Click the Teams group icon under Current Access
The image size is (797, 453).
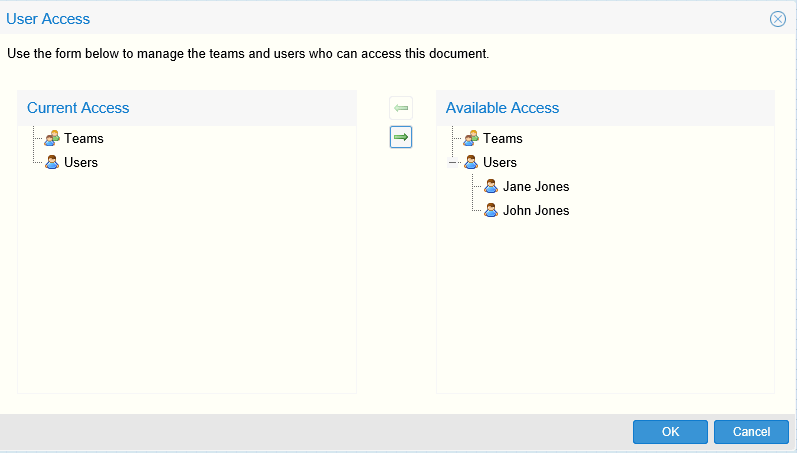[x=52, y=138]
